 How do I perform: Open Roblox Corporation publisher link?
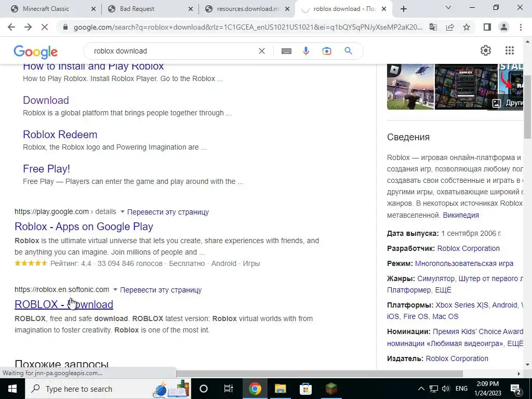pyautogui.click(x=457, y=358)
